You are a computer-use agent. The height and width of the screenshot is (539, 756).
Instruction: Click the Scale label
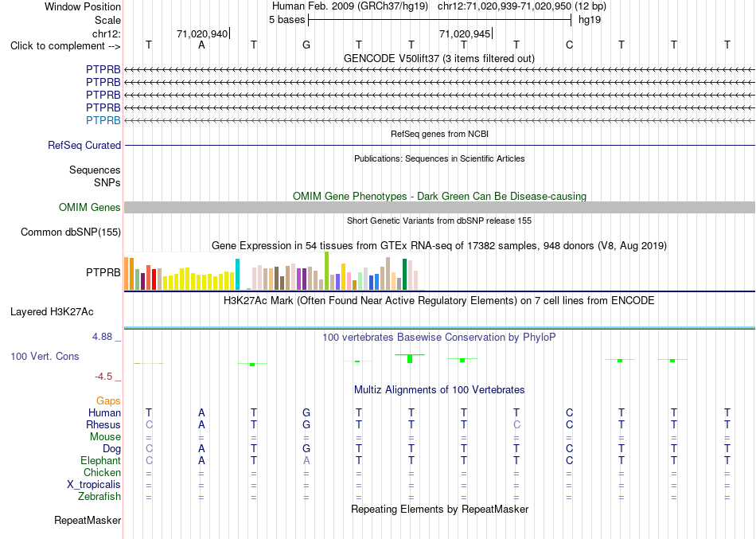(x=107, y=20)
